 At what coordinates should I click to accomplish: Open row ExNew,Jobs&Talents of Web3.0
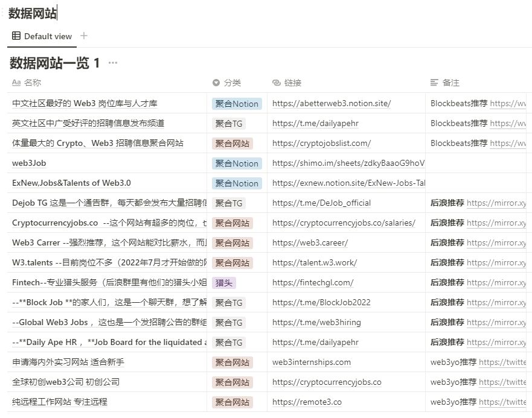tap(71, 183)
